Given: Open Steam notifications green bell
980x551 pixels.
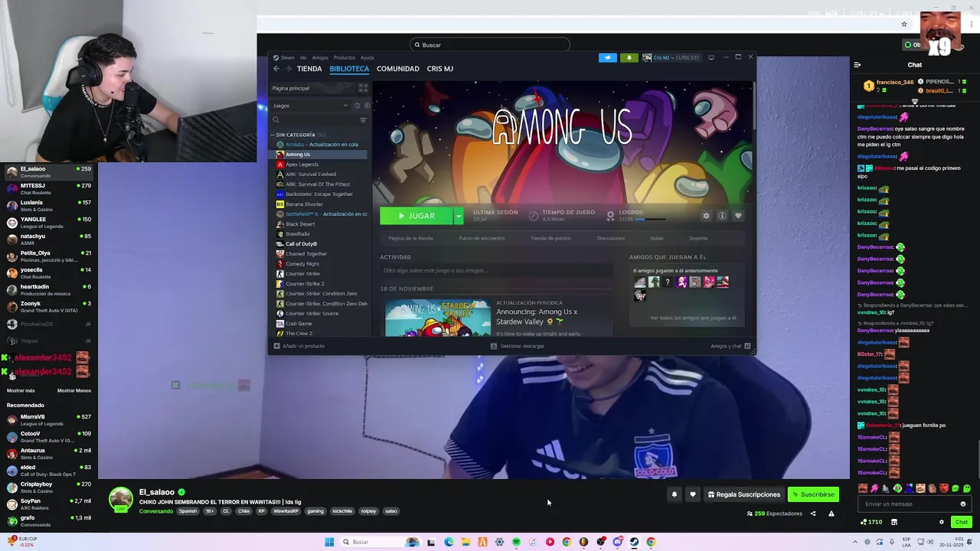Looking at the screenshot, I should 629,57.
